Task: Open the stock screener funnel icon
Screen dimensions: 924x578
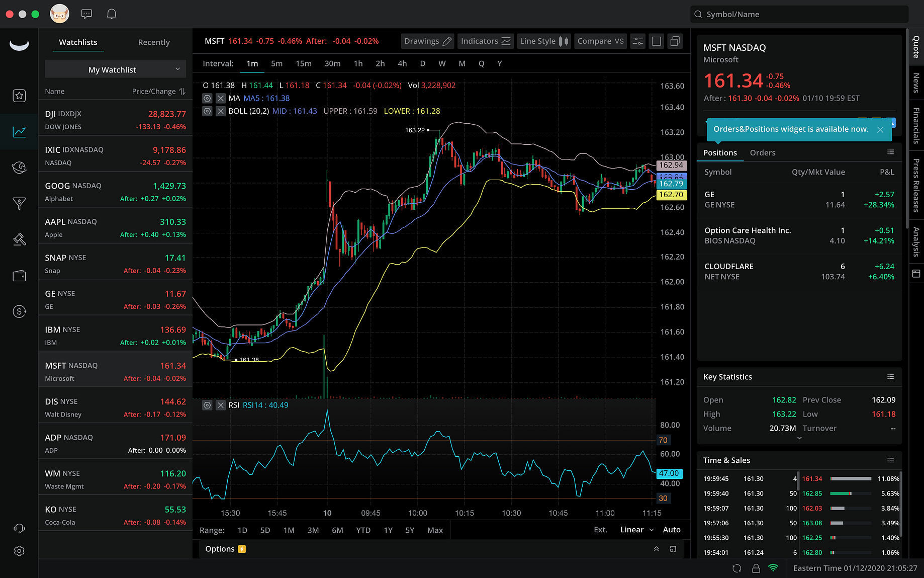Action: [19, 203]
